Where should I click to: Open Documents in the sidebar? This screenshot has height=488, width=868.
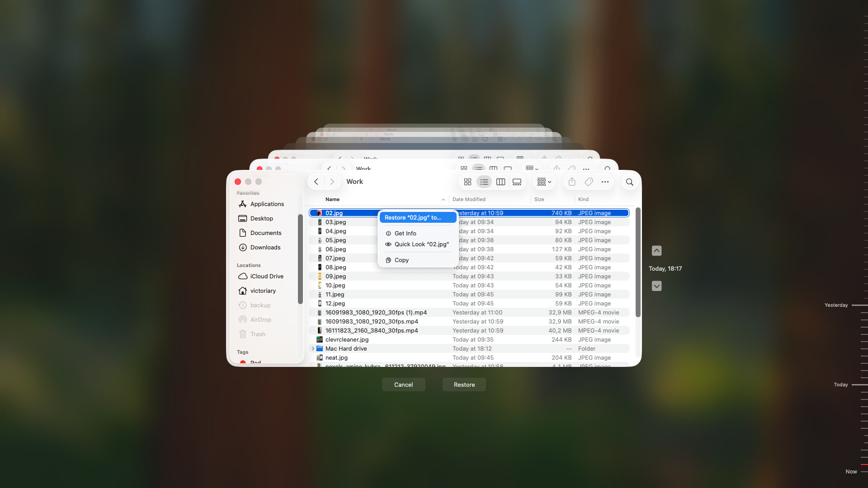pyautogui.click(x=267, y=233)
